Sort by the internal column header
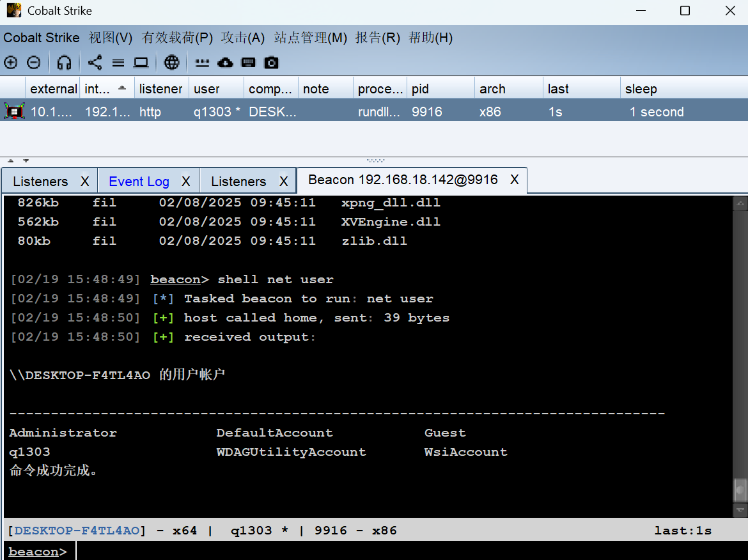Screen dimensions: 748x560 tap(106, 89)
